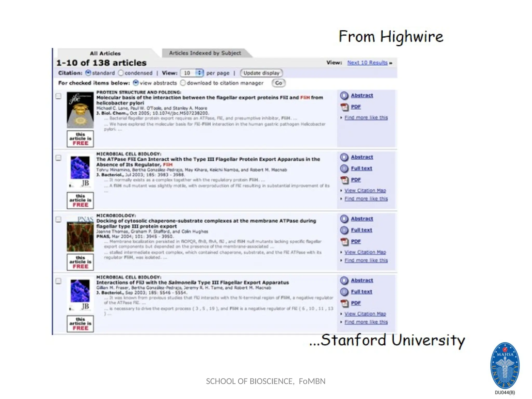
Task: Open the PDF icon for the FliJ interactions article
Action: (344, 303)
